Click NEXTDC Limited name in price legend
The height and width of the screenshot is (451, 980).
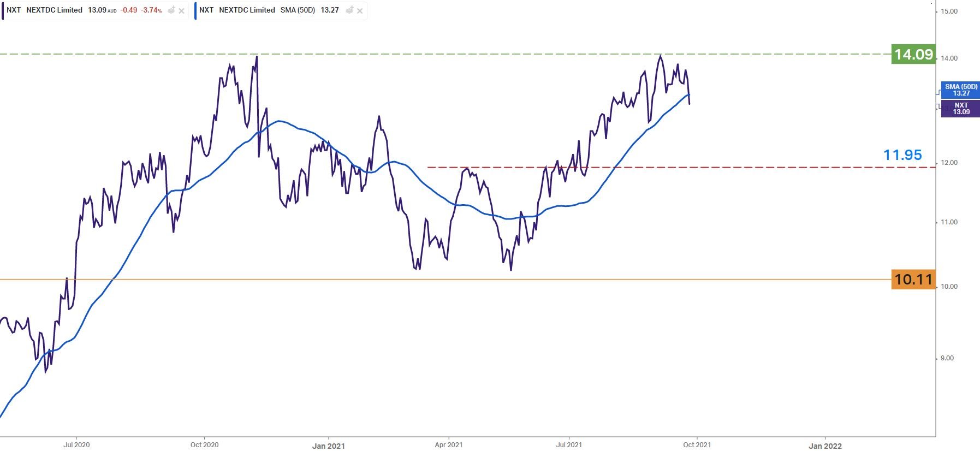pos(54,10)
